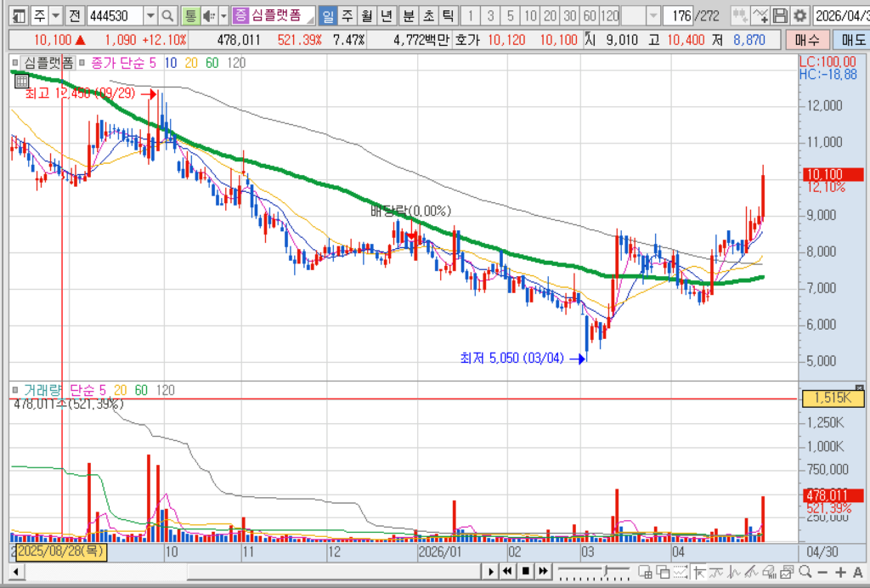Click the add indicator line icon
870x588 pixels.
pos(760,15)
